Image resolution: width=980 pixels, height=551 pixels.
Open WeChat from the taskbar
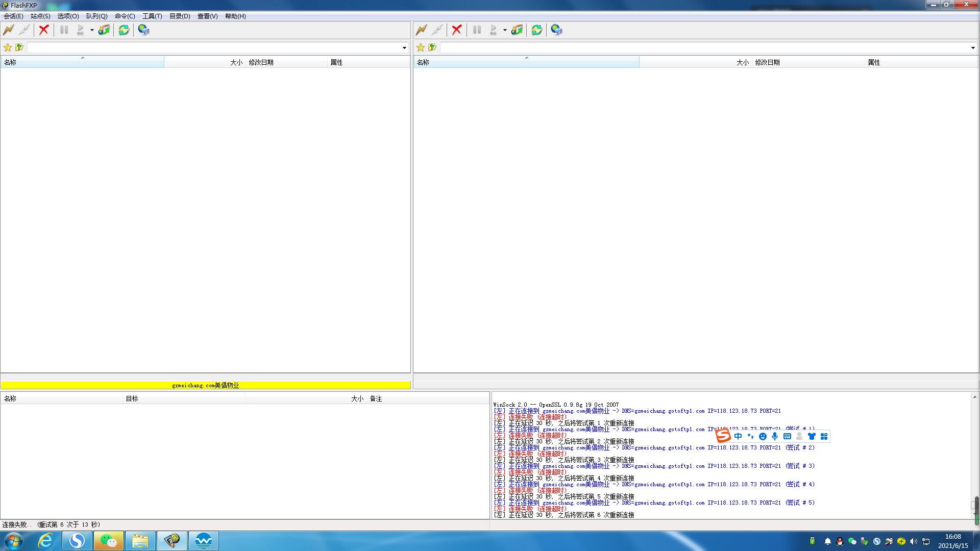(x=109, y=541)
